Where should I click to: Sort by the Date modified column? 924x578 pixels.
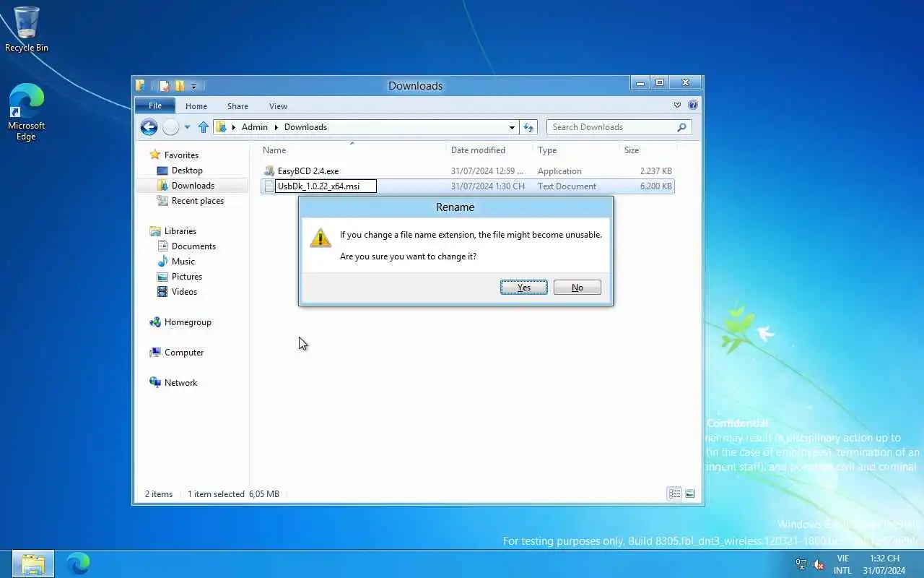(489, 150)
